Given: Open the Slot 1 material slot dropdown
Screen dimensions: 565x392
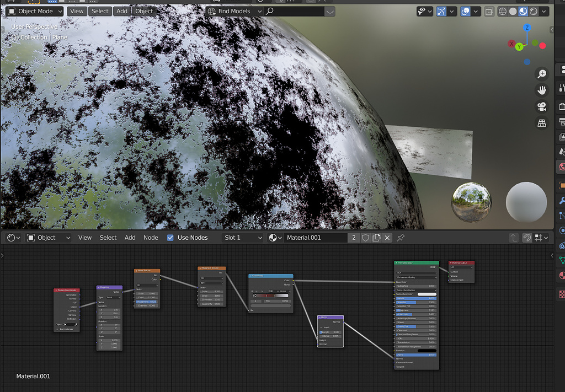Looking at the screenshot, I should pyautogui.click(x=243, y=238).
